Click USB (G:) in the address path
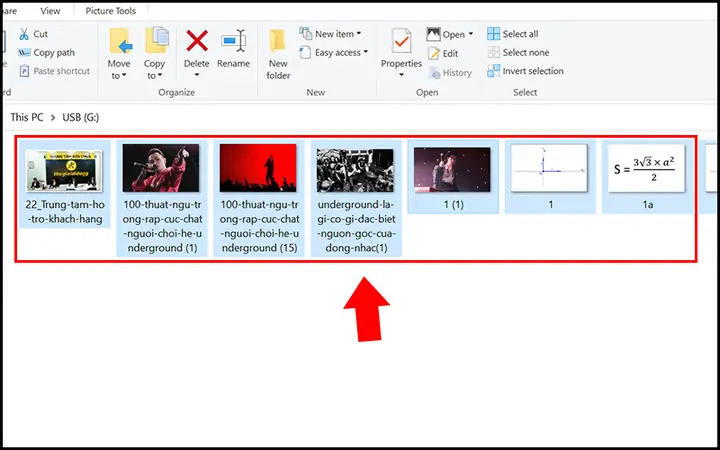The height and width of the screenshot is (450, 720). [x=81, y=118]
